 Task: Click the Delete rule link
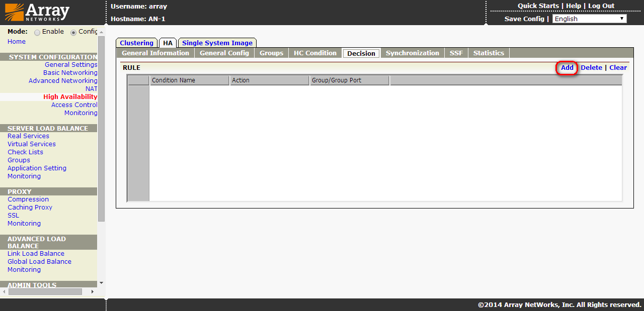click(x=591, y=68)
